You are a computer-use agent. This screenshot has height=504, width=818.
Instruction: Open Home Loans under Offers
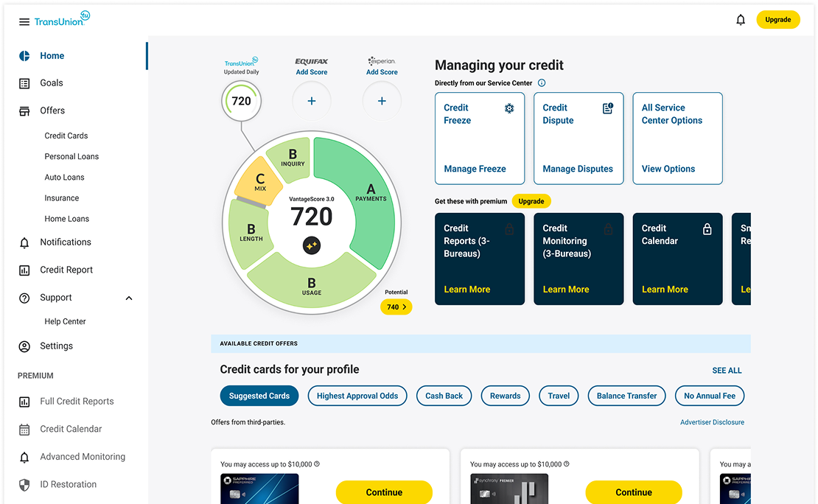[x=67, y=219]
